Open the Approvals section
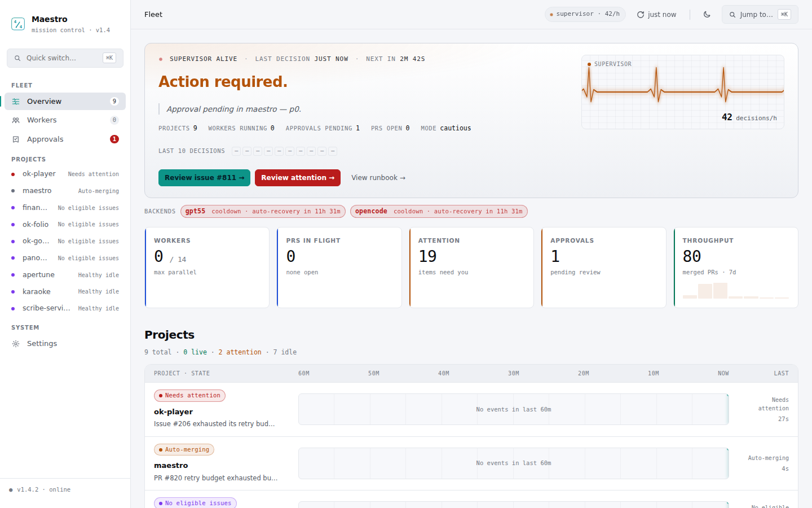 [x=65, y=139]
